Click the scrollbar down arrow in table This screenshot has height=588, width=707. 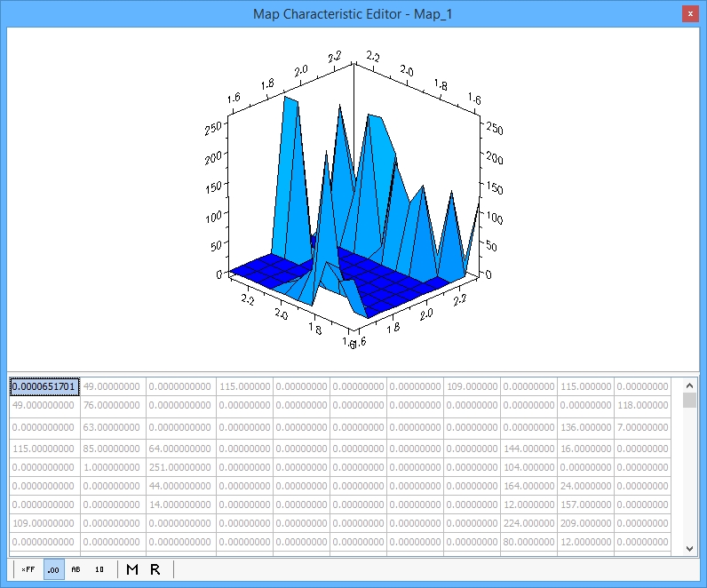tap(690, 548)
